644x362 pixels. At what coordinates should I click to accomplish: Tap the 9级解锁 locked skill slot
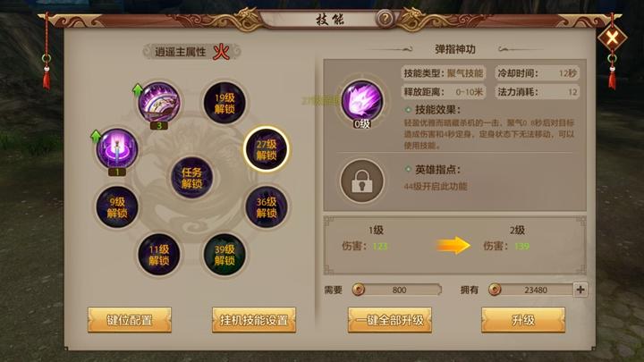pos(117,206)
